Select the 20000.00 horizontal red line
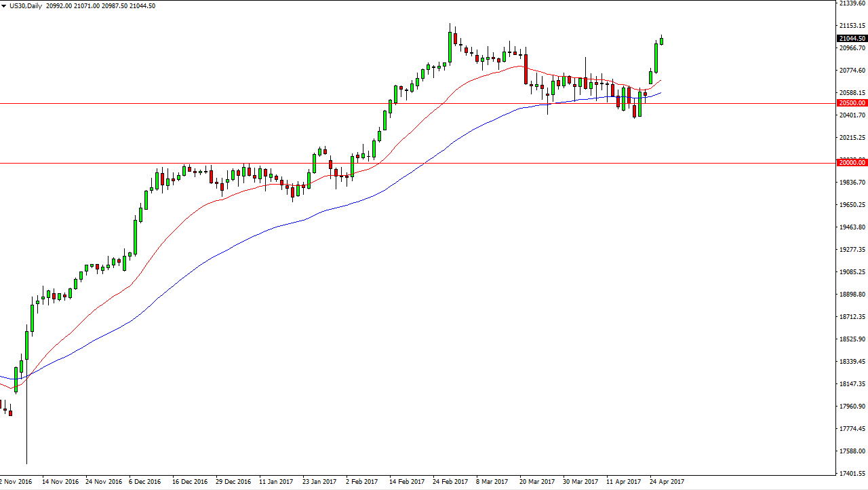The height and width of the screenshot is (490, 868). [x=407, y=163]
